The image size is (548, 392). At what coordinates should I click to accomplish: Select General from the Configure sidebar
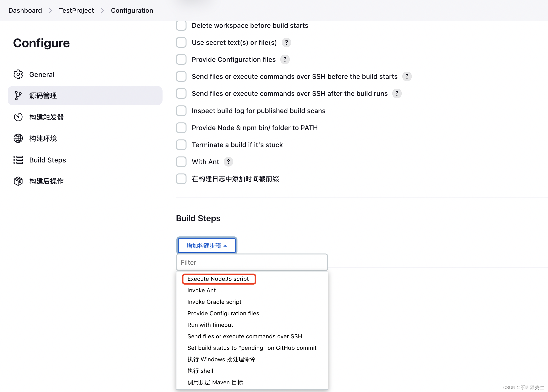41,74
